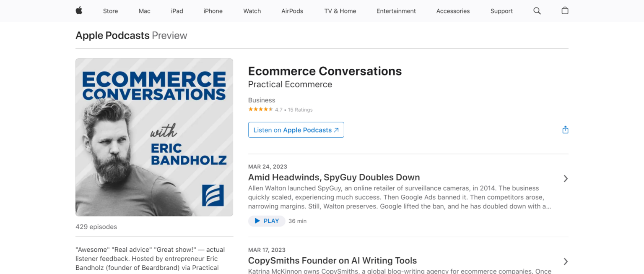Click the 15 Ratings link
The height and width of the screenshot is (274, 644).
[x=300, y=110]
